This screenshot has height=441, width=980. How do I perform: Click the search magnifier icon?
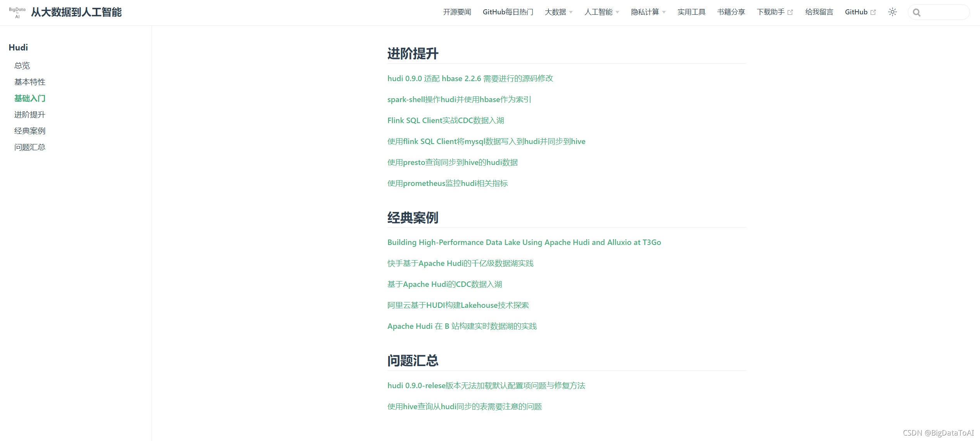(x=917, y=12)
